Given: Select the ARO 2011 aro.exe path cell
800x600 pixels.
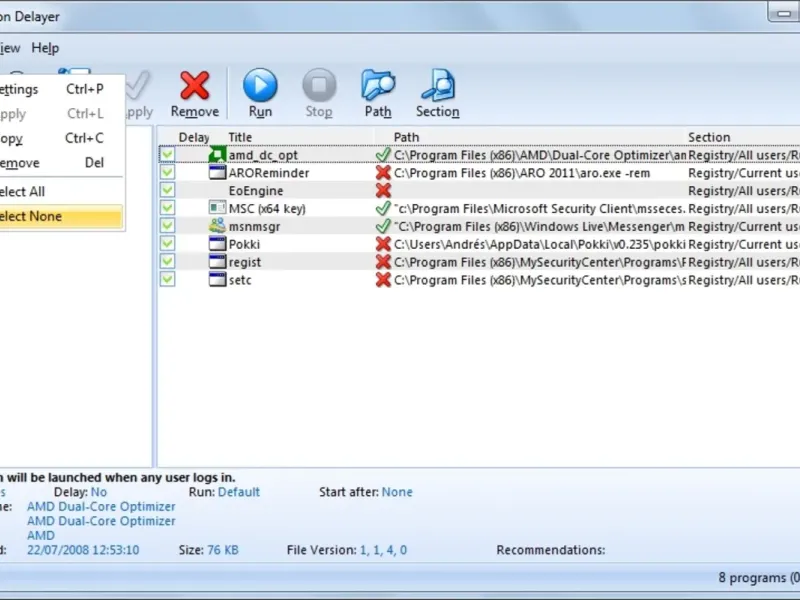Looking at the screenshot, I should pyautogui.click(x=522, y=173).
